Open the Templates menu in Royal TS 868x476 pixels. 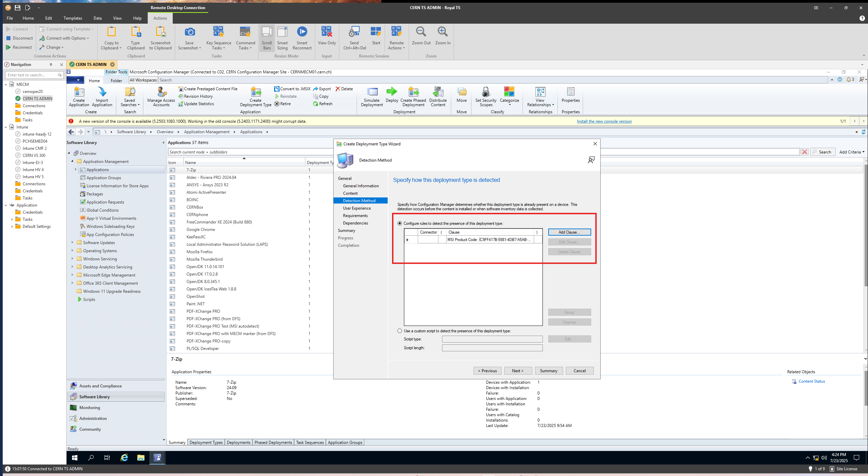coord(73,18)
